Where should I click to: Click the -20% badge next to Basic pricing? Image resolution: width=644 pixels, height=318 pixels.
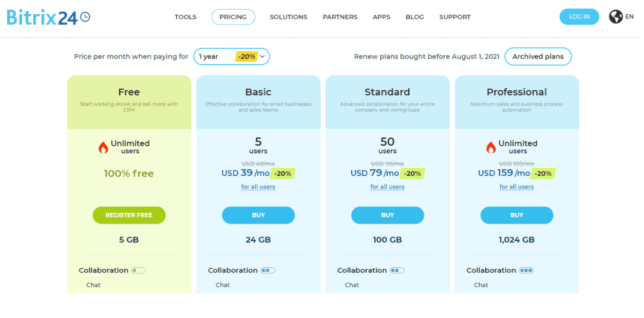(x=282, y=173)
